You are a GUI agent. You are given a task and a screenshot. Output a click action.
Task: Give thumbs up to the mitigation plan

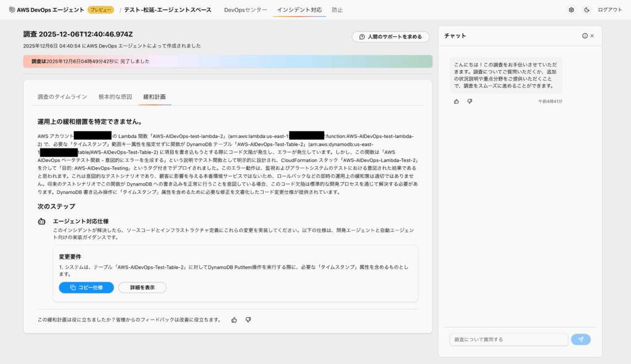click(234, 320)
